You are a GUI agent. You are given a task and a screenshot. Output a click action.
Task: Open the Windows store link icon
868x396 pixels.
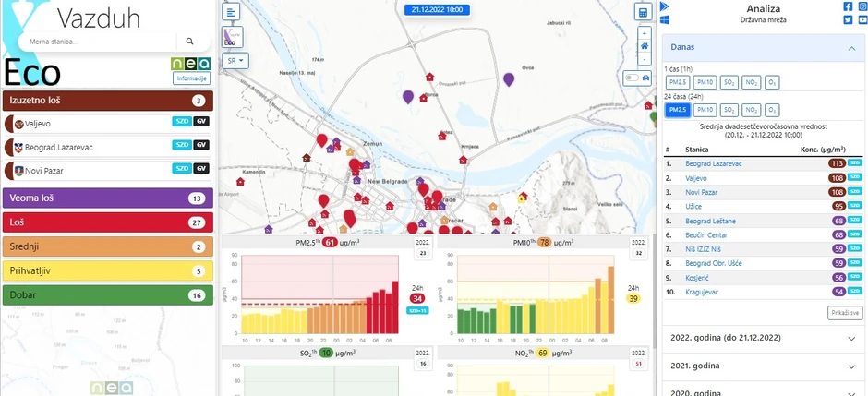tap(665, 20)
